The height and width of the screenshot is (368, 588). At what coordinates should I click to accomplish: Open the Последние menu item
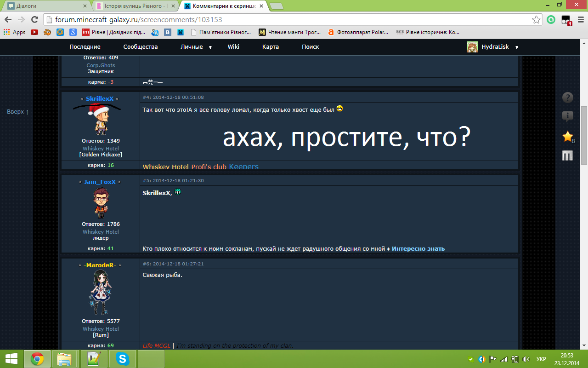[x=85, y=47]
